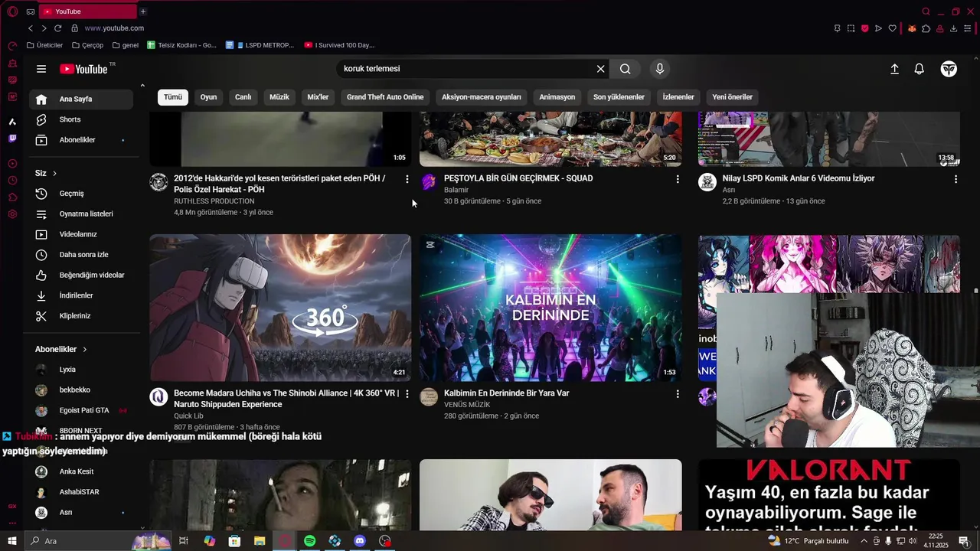Select Grand Theft Auto Online chip
The height and width of the screenshot is (551, 980).
[385, 97]
